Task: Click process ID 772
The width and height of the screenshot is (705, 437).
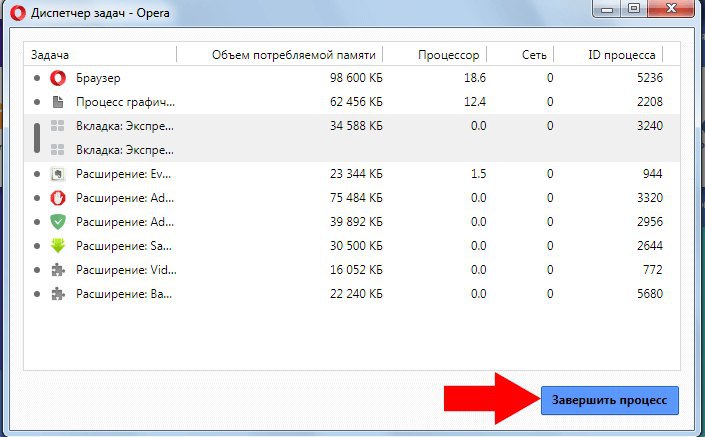Action: tap(652, 270)
